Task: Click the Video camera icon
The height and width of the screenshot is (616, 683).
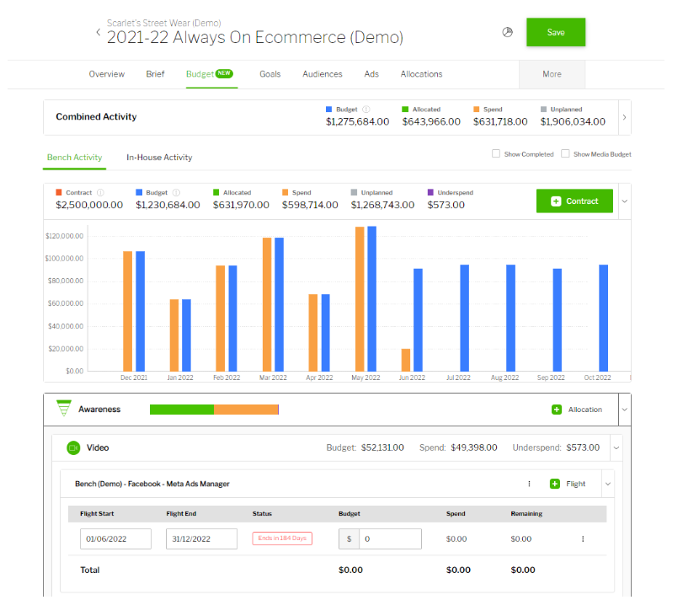Action: pos(72,447)
